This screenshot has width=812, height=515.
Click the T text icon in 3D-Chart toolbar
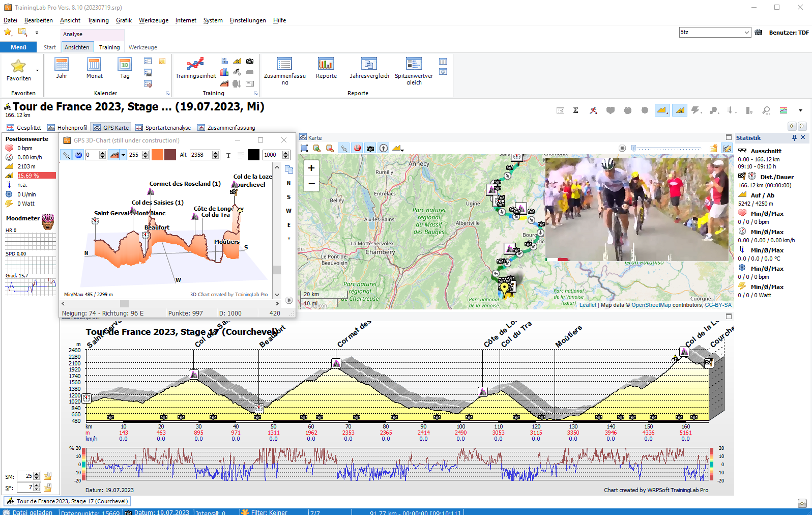(x=228, y=155)
